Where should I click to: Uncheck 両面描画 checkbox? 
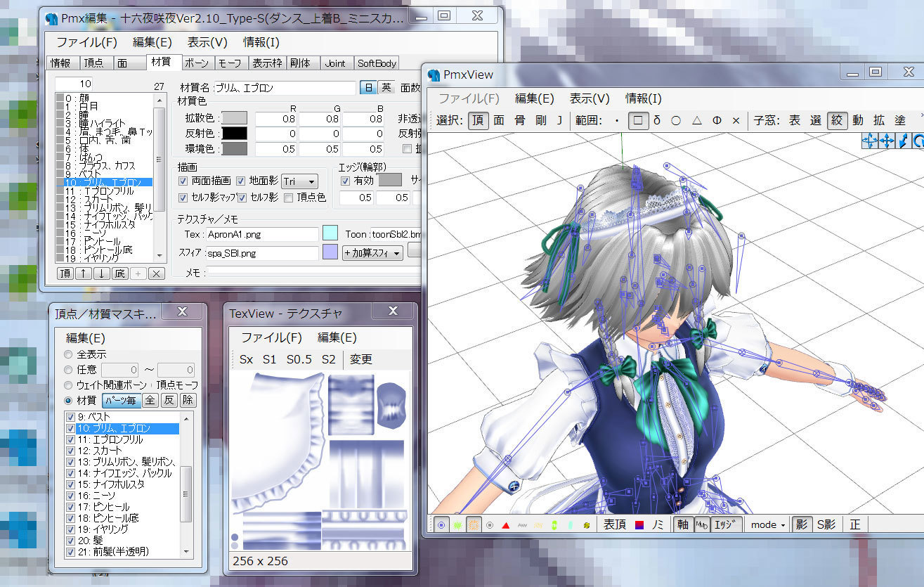tap(183, 181)
